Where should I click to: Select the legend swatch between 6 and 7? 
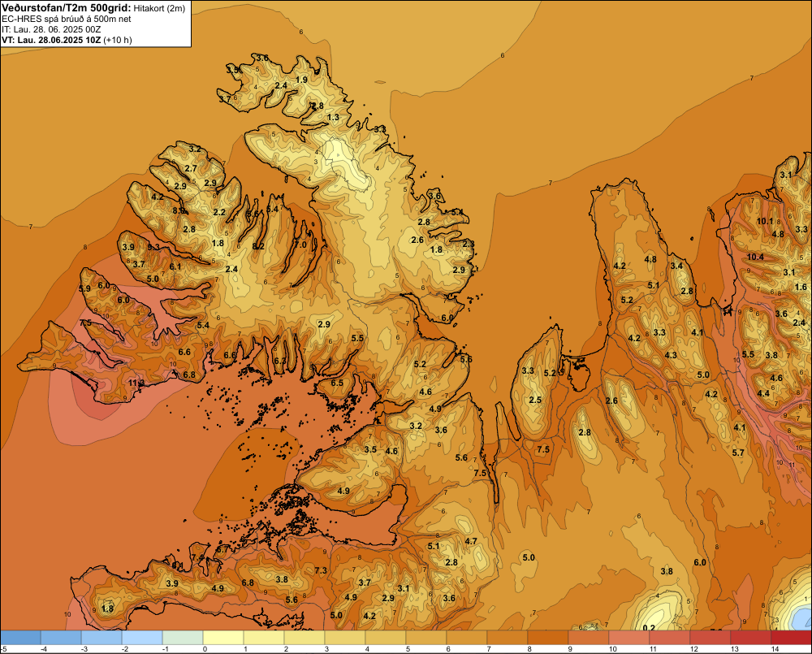[x=467, y=638]
